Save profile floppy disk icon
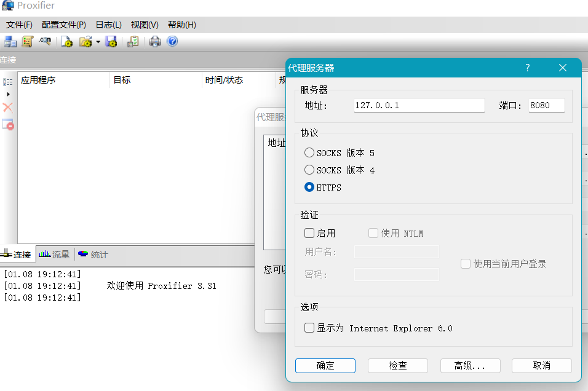The image size is (588, 391). (x=111, y=42)
